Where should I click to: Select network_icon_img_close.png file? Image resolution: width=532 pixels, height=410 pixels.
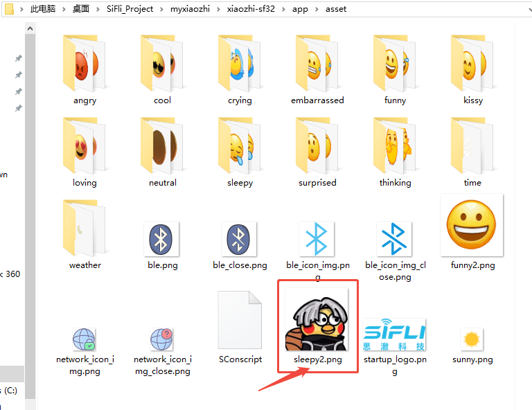pyautogui.click(x=162, y=352)
